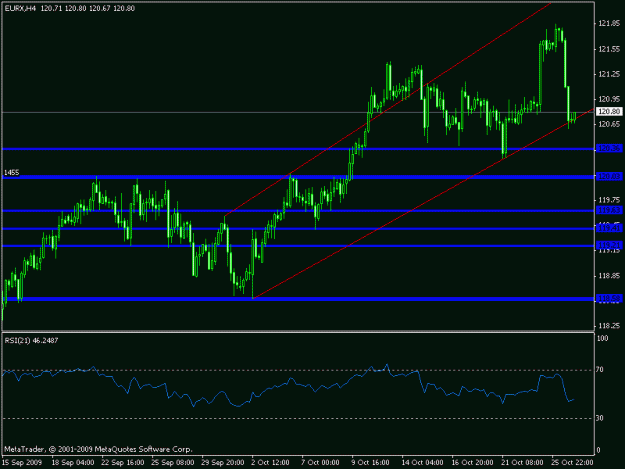Viewport: 625px width, 469px height.
Task: Click the 7 Oct 00:00 time label
Action: point(320,463)
